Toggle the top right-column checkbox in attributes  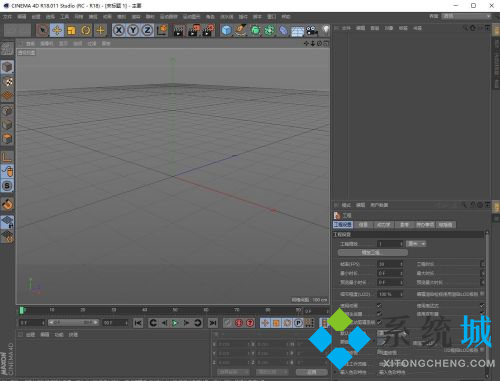click(482, 305)
